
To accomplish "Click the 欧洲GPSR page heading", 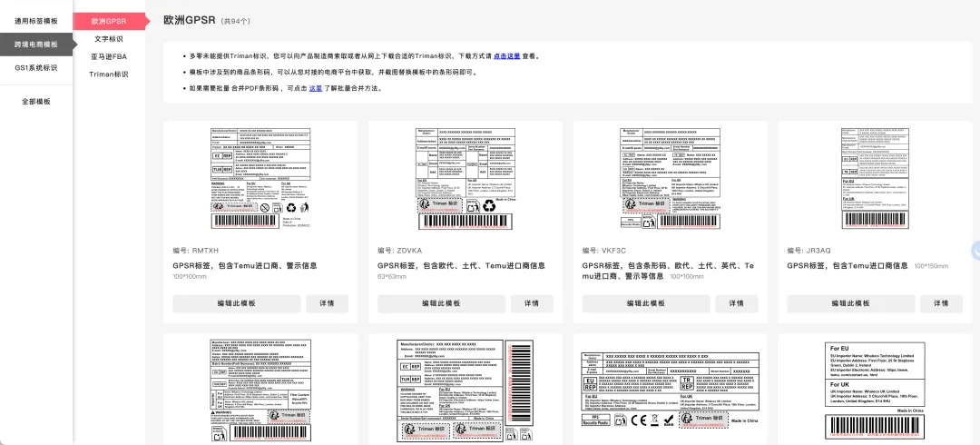I will point(190,21).
